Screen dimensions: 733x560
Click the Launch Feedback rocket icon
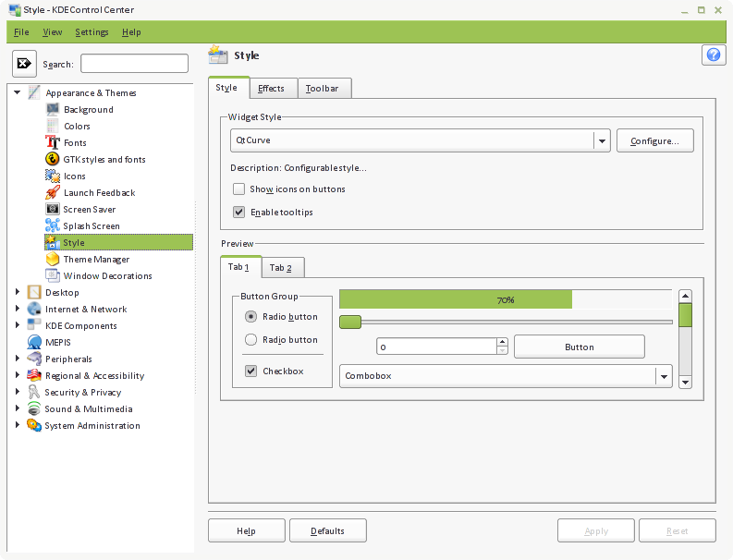[x=53, y=192]
